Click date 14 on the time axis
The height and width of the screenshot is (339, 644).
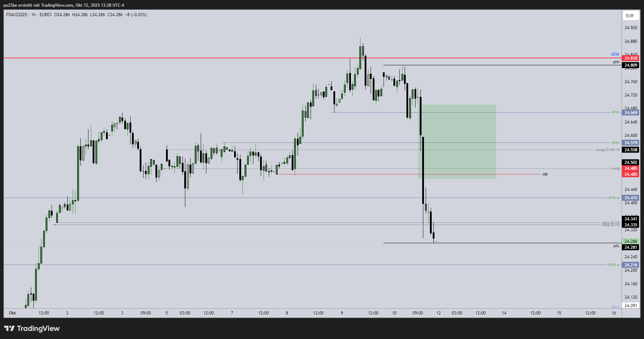504,313
